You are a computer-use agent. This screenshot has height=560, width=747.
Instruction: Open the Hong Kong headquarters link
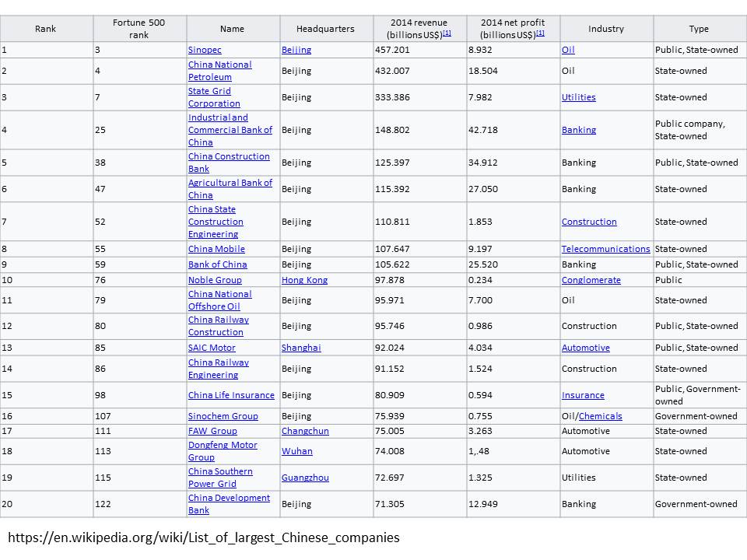click(304, 280)
